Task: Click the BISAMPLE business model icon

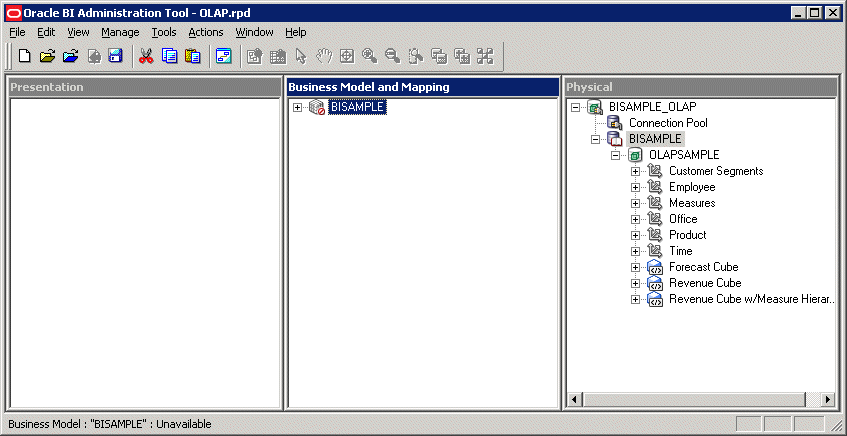Action: click(317, 108)
